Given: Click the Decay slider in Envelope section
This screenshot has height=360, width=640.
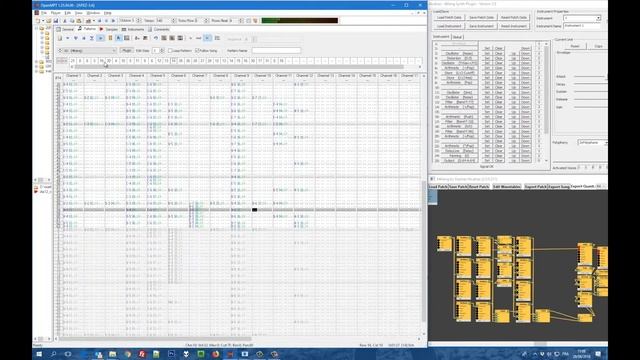Looking at the screenshot, I should tap(591, 84).
